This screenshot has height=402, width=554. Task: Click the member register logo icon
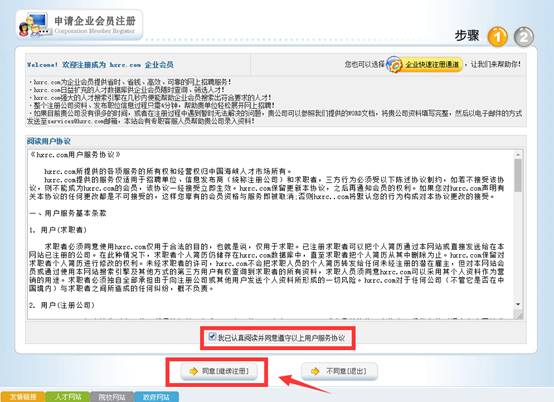pos(34,25)
